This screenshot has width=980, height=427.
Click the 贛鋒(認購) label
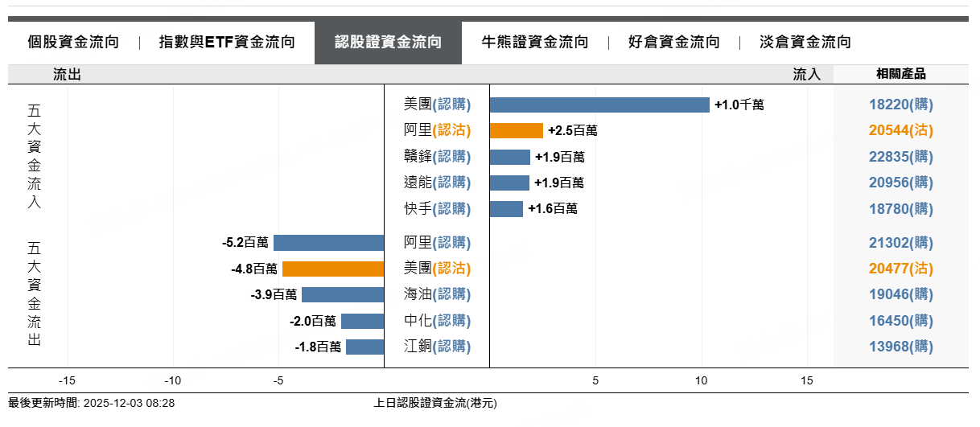(x=437, y=157)
